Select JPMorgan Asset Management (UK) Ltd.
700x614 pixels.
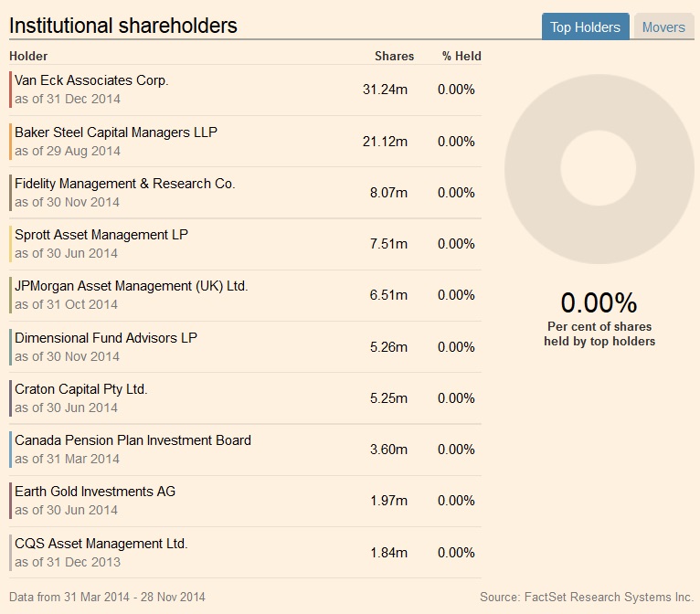[132, 286]
